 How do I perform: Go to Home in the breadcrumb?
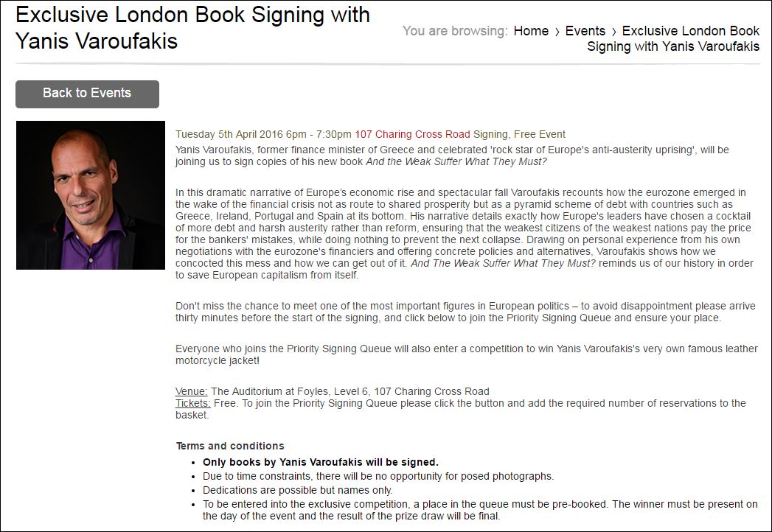[x=531, y=31]
